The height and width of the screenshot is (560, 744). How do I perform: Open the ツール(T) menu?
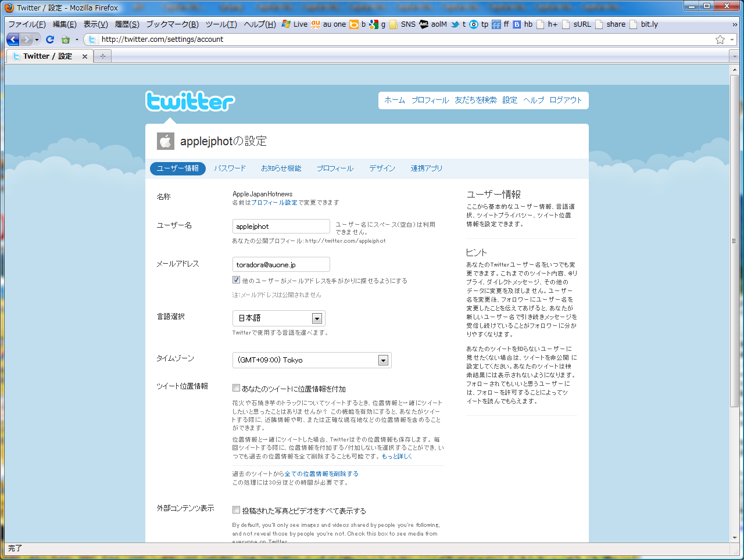tap(221, 24)
